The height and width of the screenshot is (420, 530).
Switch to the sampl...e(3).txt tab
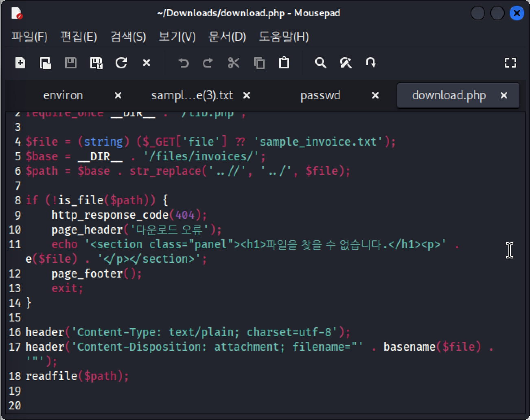pyautogui.click(x=192, y=95)
